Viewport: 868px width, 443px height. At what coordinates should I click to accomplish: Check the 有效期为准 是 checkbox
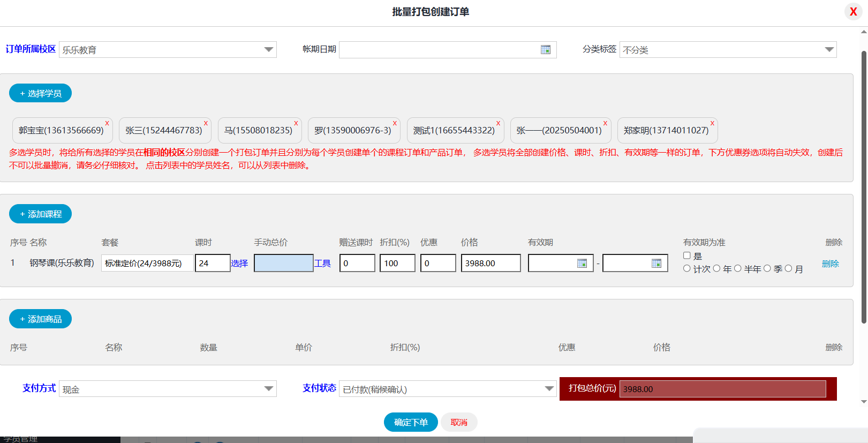point(687,256)
